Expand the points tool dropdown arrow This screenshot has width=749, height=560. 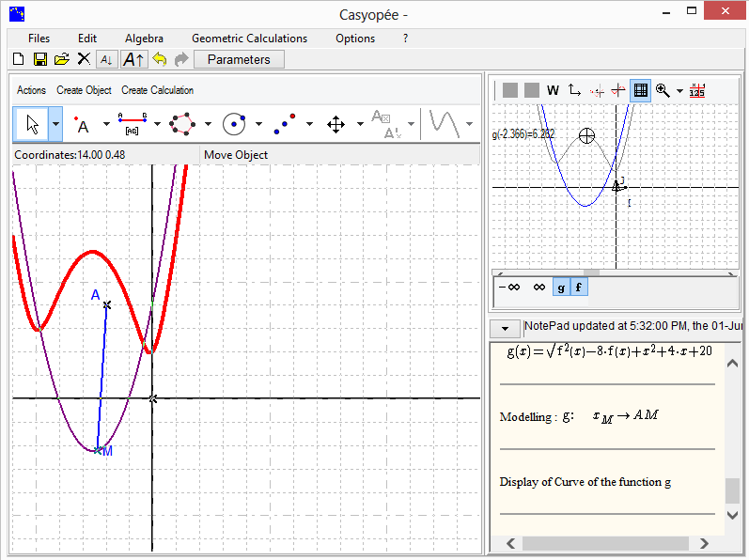click(309, 124)
